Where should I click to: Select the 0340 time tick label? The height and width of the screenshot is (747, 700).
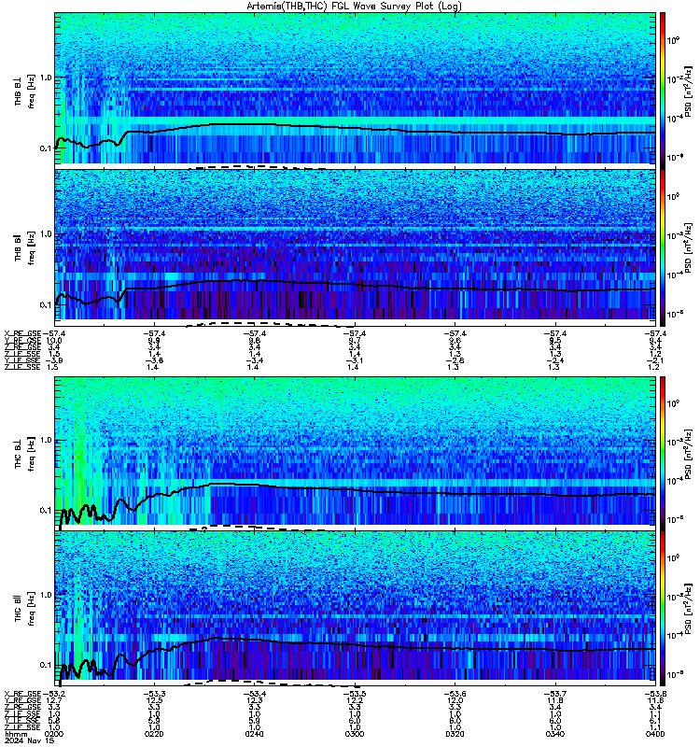555,734
